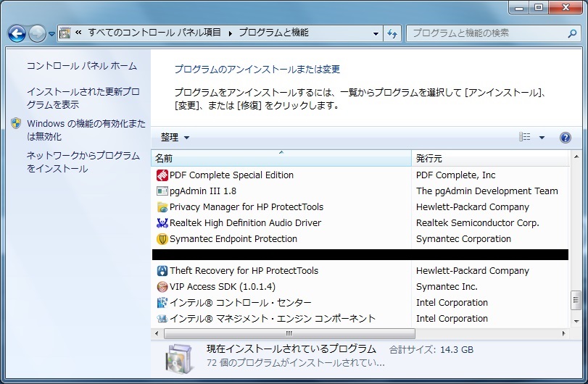Click the horizontal scrollbar thumb
This screenshot has height=384, width=588.
click(289, 333)
